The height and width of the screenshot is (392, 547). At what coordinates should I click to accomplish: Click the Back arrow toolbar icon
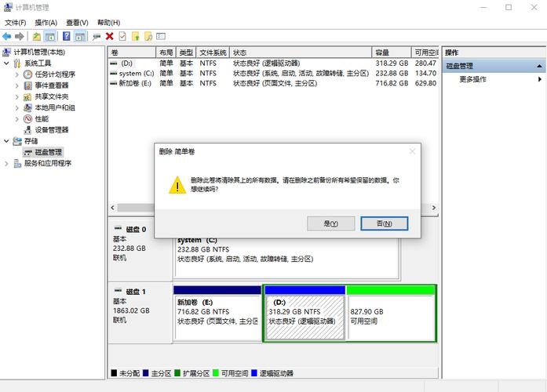tap(6, 36)
